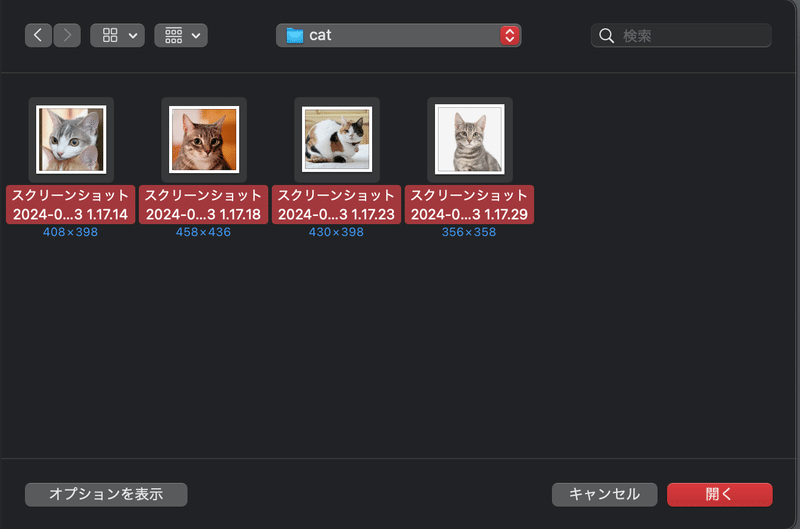Open the view mode dropdown chevron
The width and height of the screenshot is (800, 529).
pyautogui.click(x=133, y=36)
